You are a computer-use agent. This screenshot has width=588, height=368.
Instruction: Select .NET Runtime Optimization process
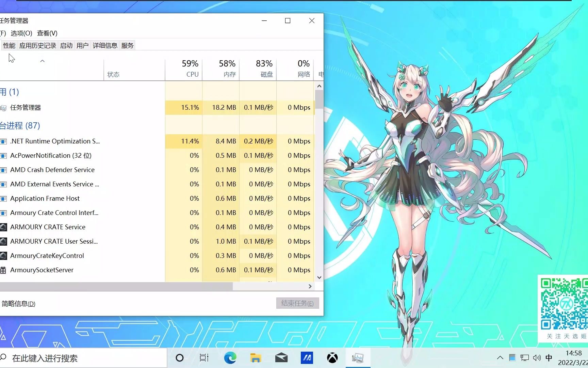coord(157,141)
